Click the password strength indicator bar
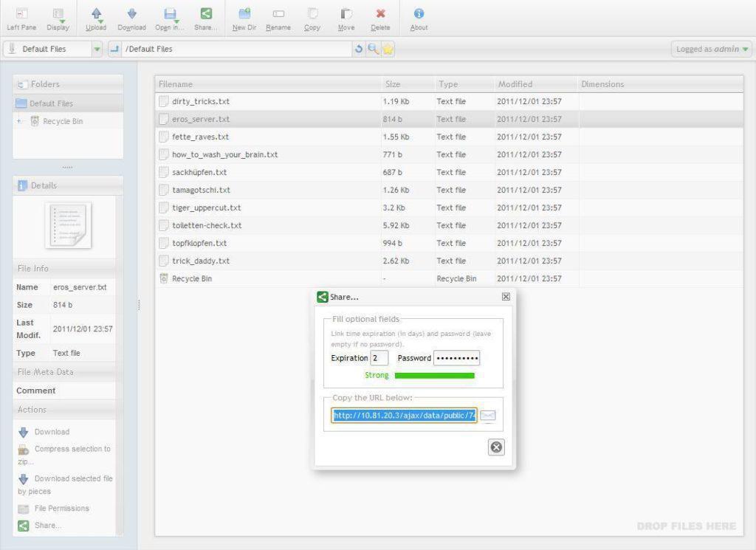Image resolution: width=756 pixels, height=550 pixels. 434,375
